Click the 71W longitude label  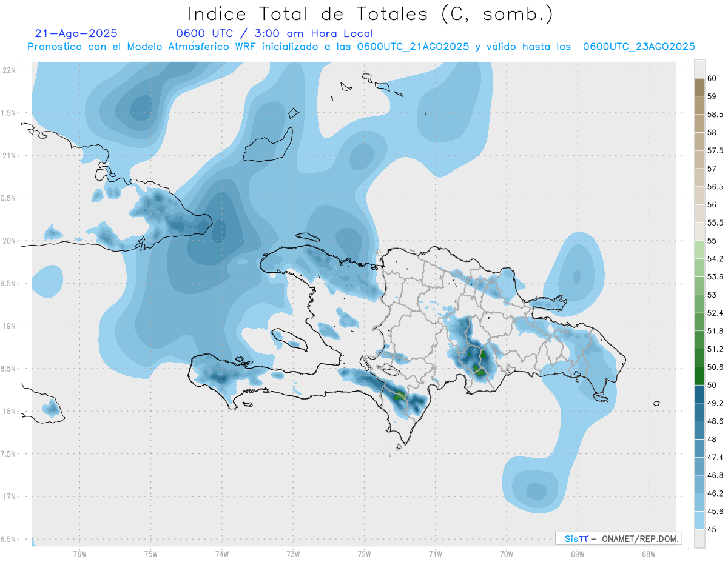tap(435, 554)
